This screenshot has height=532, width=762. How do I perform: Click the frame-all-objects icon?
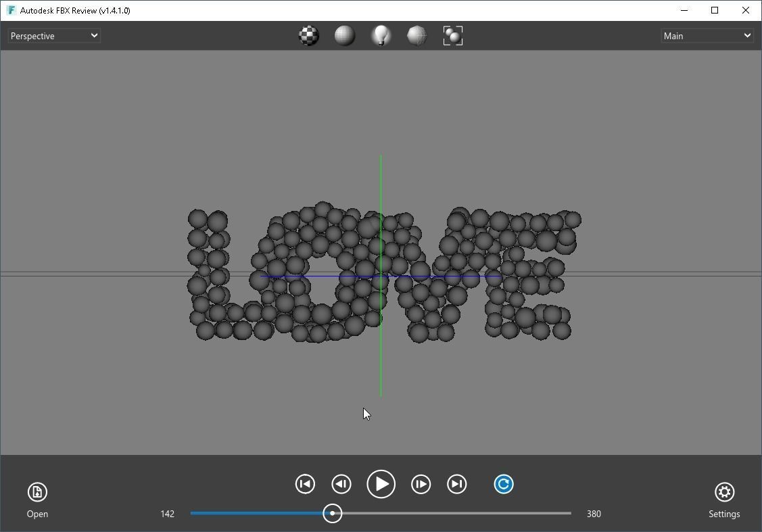click(453, 35)
